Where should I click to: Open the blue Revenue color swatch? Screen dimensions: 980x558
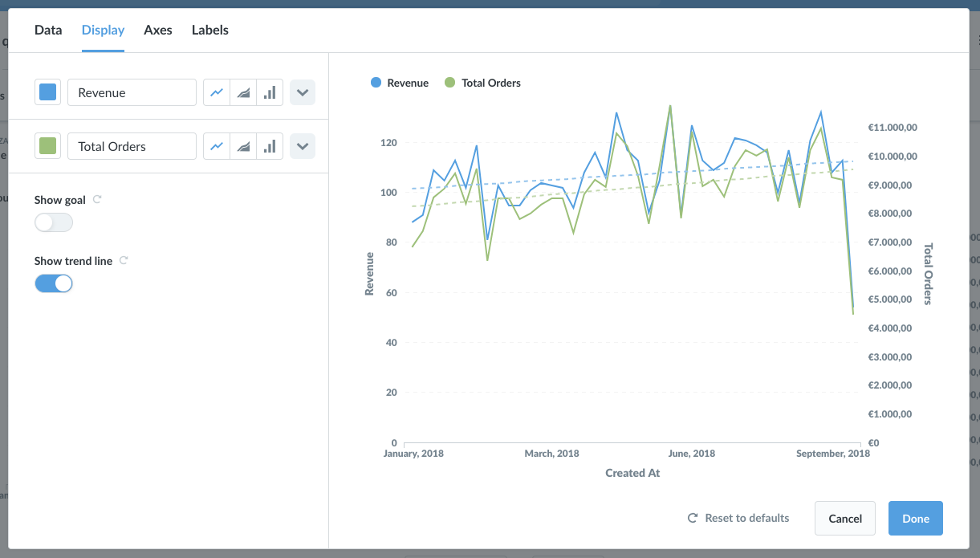[x=48, y=92]
